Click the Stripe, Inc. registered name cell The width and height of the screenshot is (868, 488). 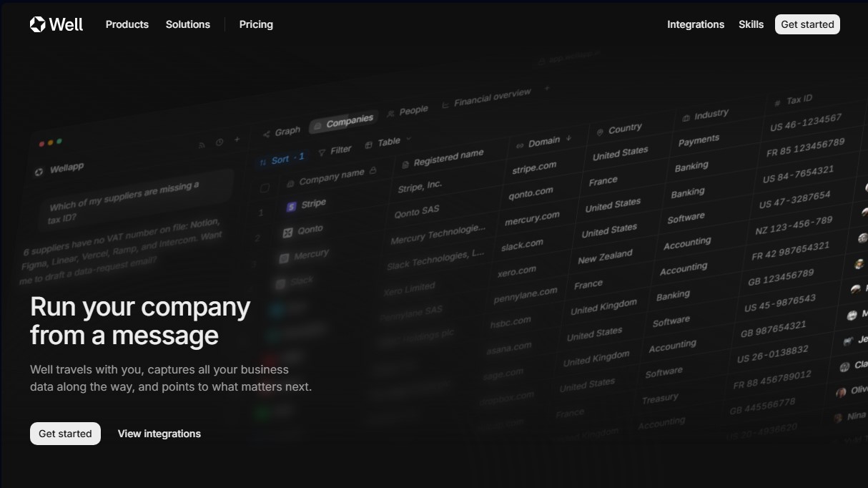[x=420, y=187]
